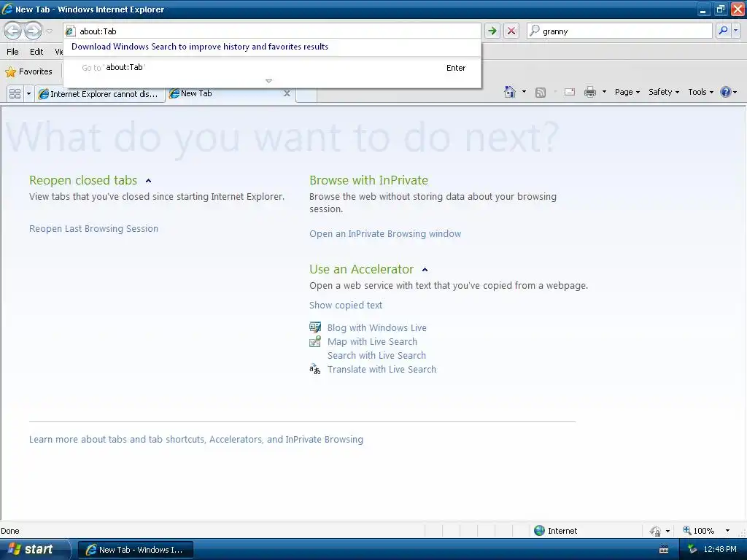Open the tab list dropdown arrow

[28, 93]
